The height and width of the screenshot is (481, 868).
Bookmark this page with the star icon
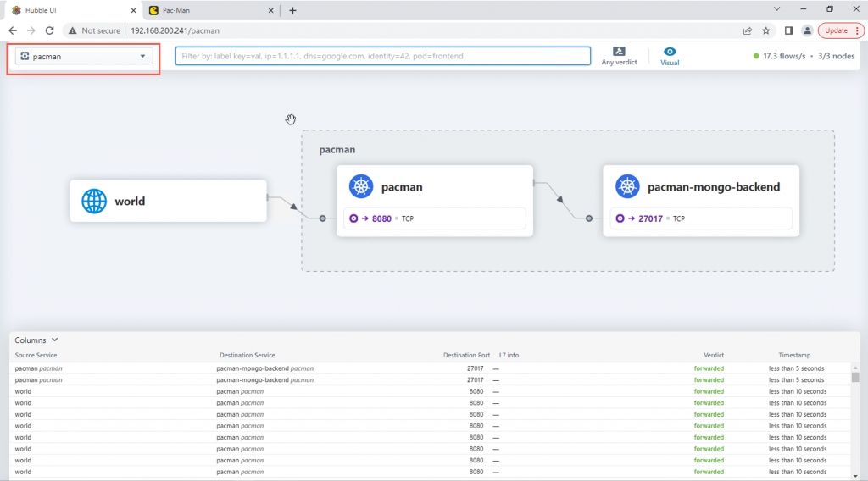coord(766,31)
